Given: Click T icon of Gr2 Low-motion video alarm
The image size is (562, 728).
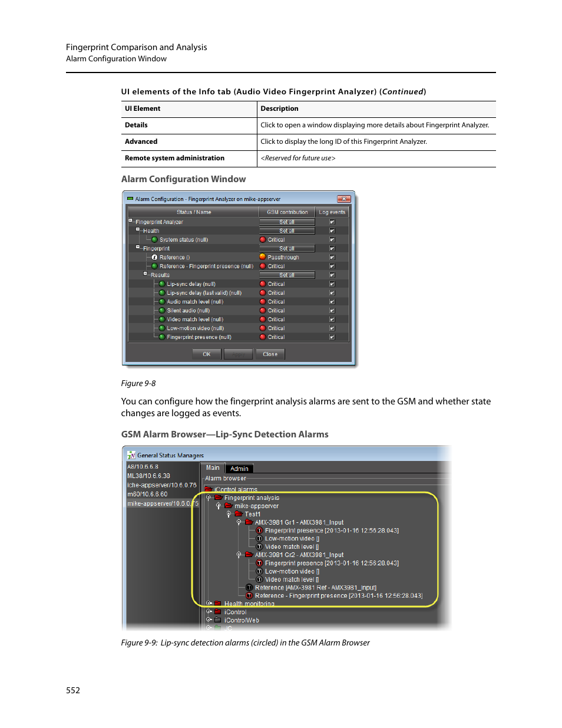Looking at the screenshot, I should pos(259,571).
